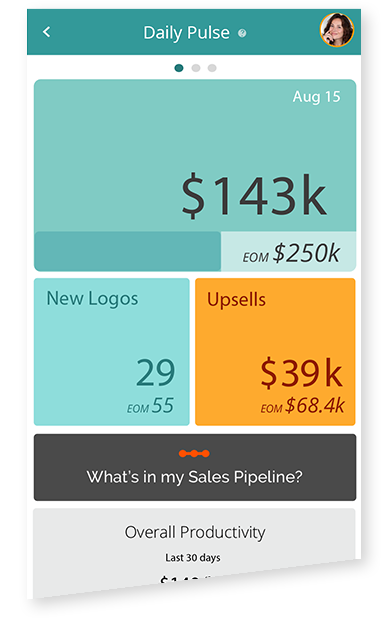
Task: Select the first page indicator dot
Action: 179,68
